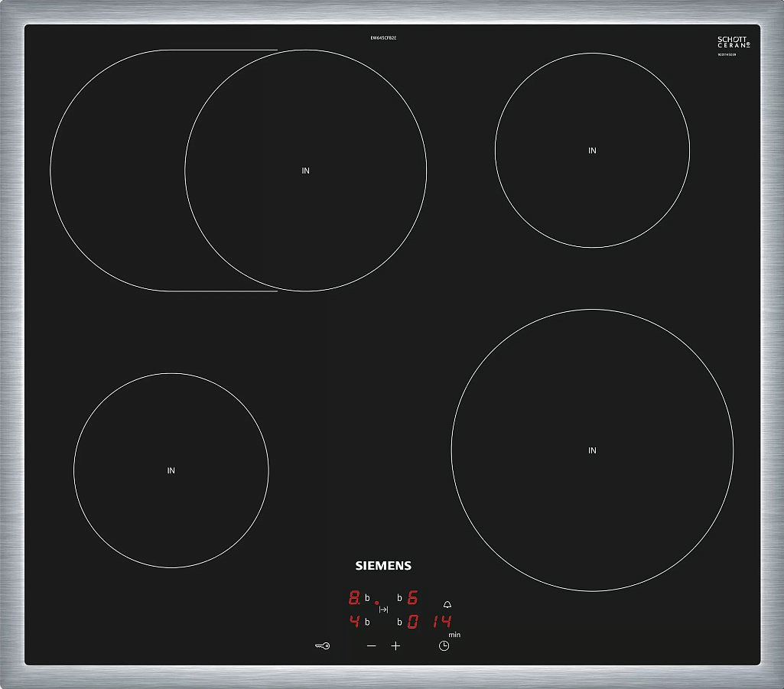Click the SCHOTT CERAN logo
Image resolution: width=784 pixels, height=689 pixels.
pos(734,43)
